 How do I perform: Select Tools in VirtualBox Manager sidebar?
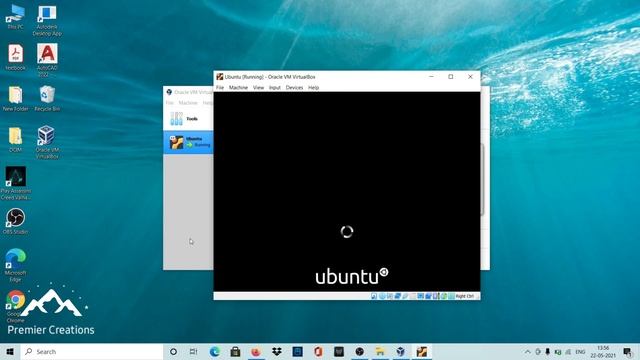click(188, 119)
